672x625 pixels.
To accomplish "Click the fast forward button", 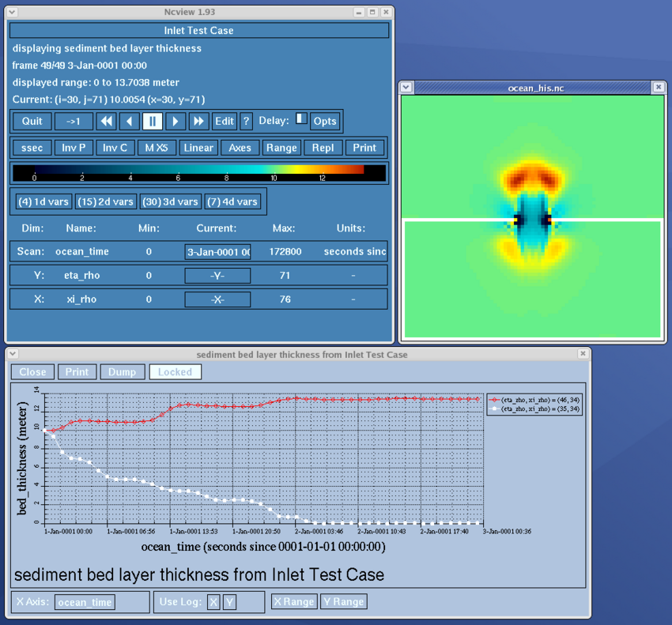I will [x=198, y=121].
